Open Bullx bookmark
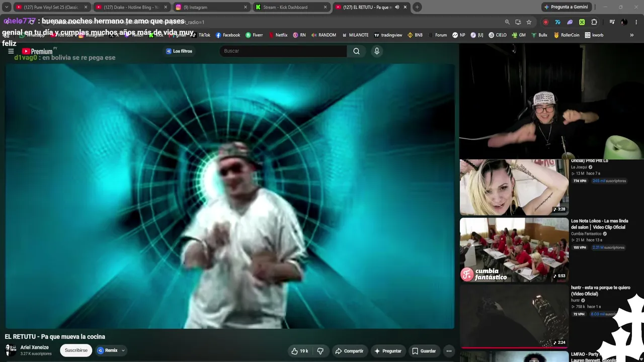Screen dimensions: 644x362 [x=539, y=35]
